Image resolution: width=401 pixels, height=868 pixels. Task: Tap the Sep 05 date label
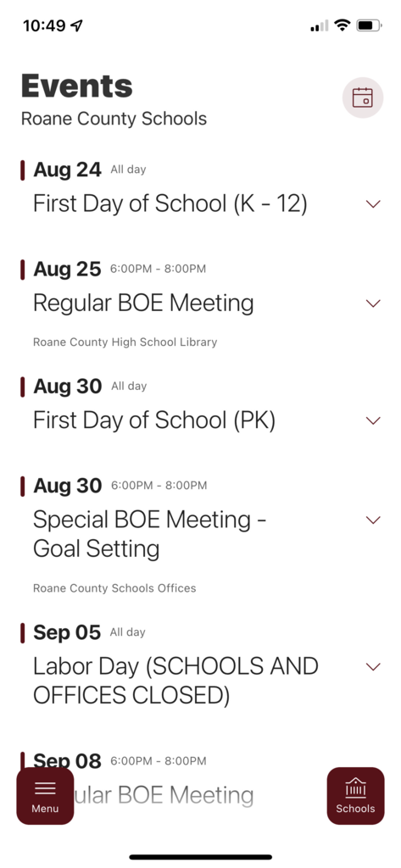(x=67, y=632)
